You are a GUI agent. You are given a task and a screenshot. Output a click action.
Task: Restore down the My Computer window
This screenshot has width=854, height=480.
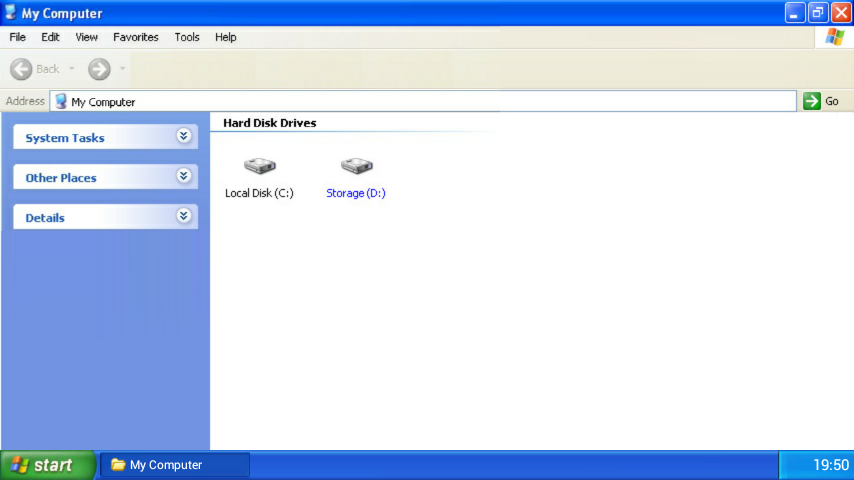coord(818,13)
